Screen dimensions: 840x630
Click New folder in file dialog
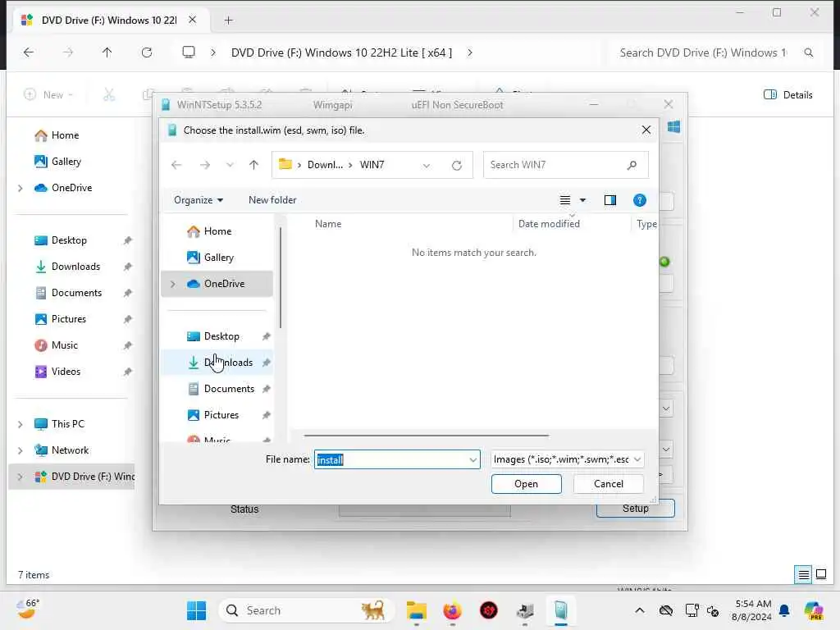272,200
